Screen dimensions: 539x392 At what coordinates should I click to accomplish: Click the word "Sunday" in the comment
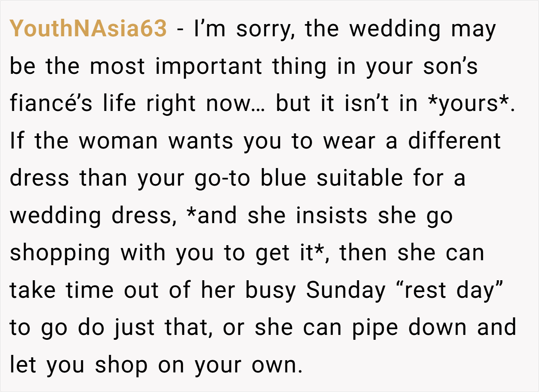coord(346,291)
